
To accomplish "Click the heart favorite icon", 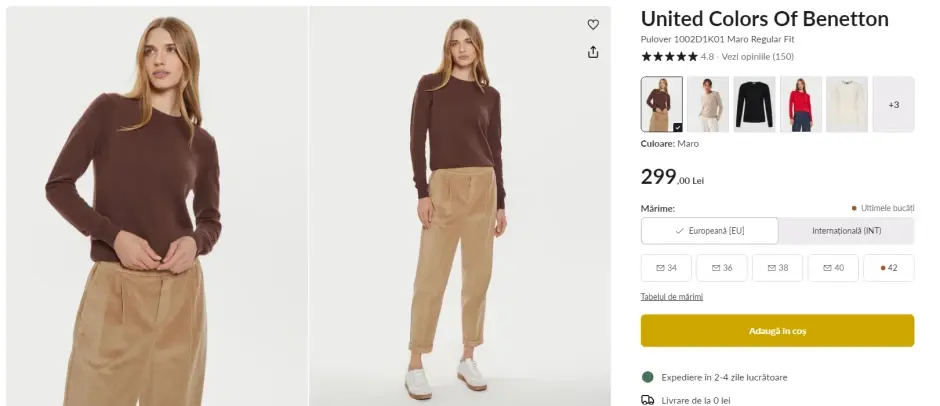I will (593, 25).
